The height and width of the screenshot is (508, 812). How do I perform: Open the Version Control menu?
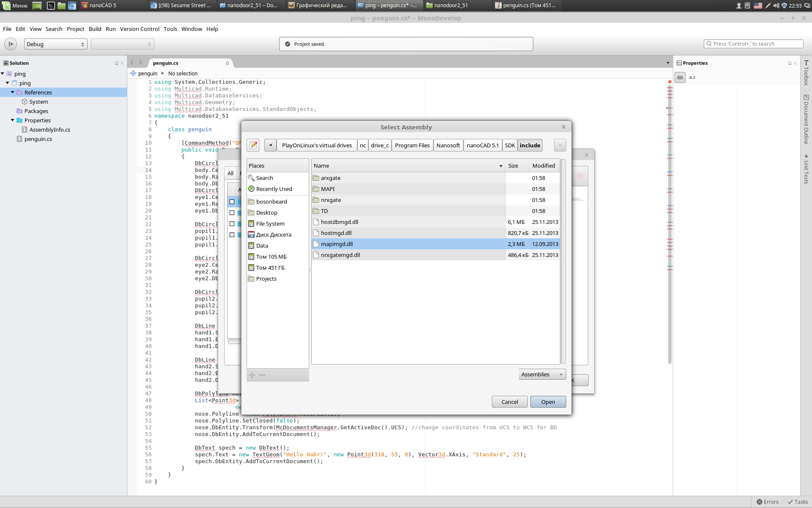tap(140, 29)
